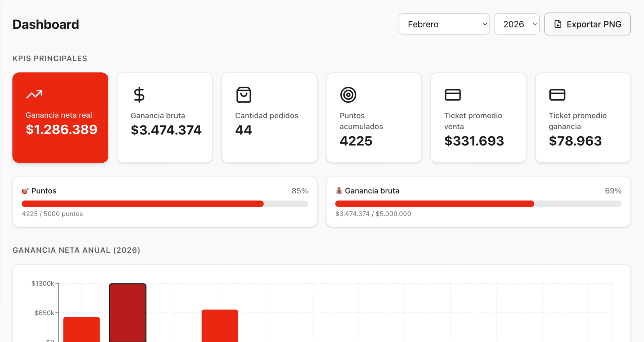644x342 pixels.
Task: Select the third red bar in the annual chart
Action: (x=220, y=326)
